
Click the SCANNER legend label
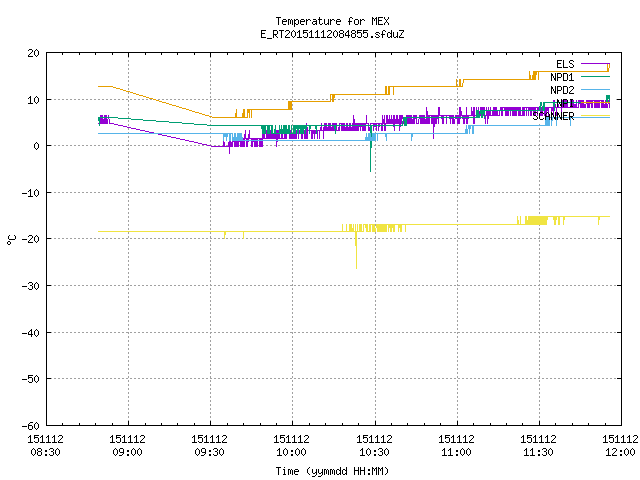click(x=553, y=116)
